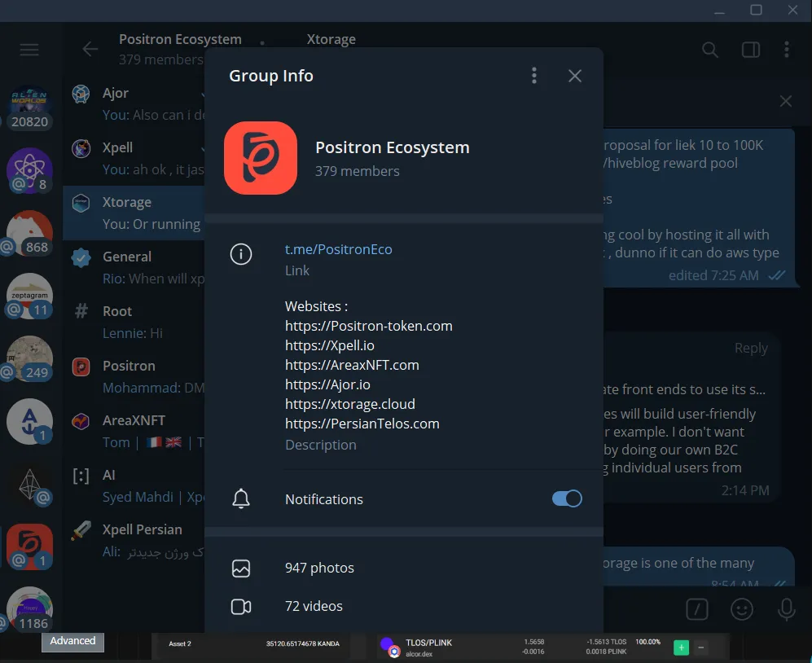The width and height of the screenshot is (812, 663).
Task: Open the emoji picker smiley icon
Action: click(742, 609)
